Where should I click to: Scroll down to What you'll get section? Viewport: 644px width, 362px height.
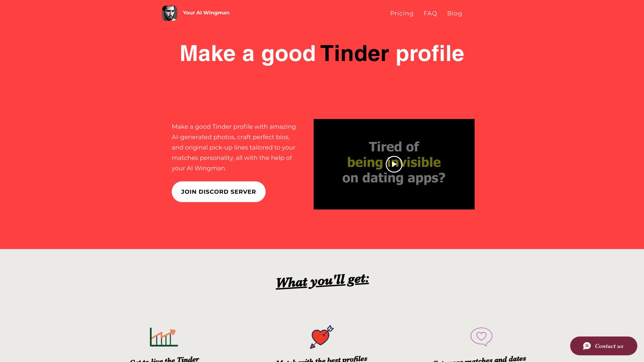tap(322, 281)
